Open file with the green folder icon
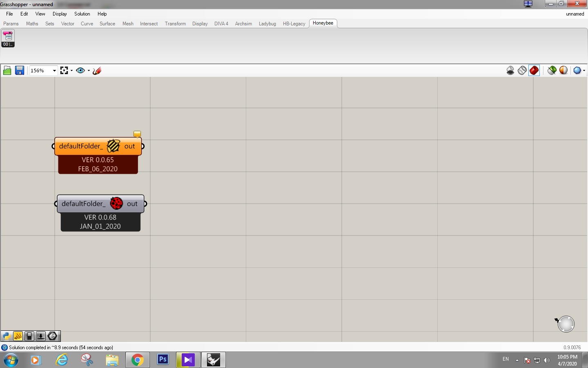Screen dimensions: 588x368 coord(7,70)
